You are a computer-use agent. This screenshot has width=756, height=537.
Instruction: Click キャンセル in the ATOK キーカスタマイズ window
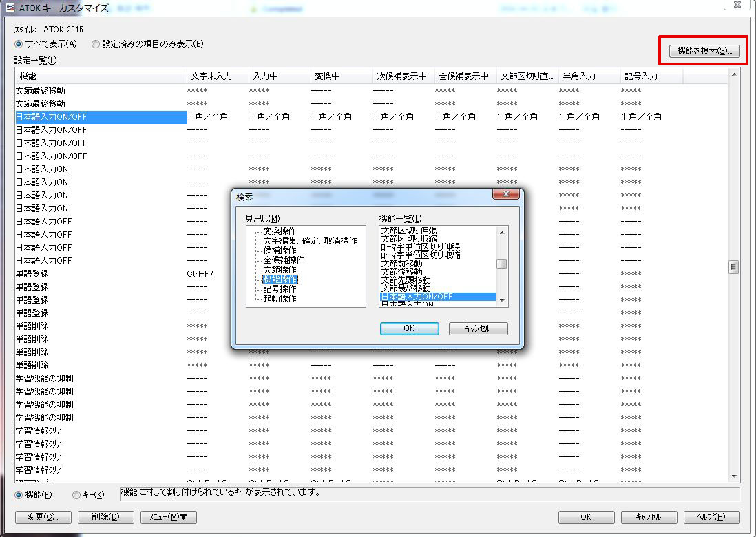[x=649, y=517]
